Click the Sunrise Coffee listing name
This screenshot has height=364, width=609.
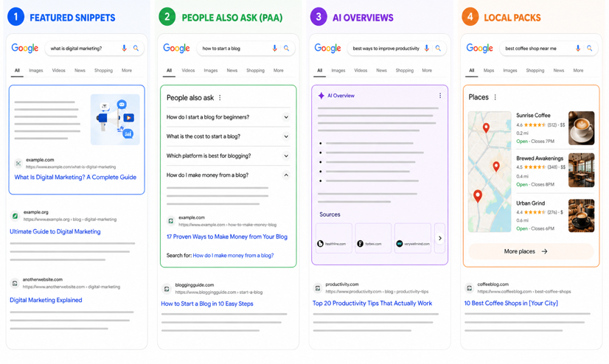pos(533,115)
